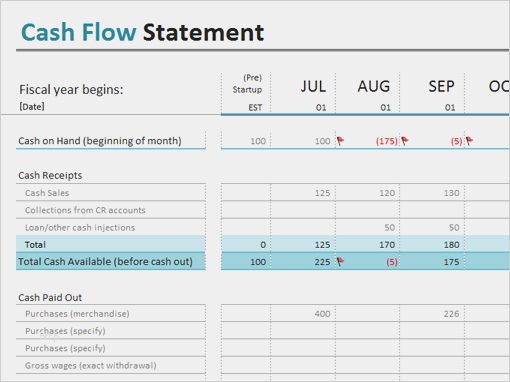Select the [Date] fiscal year input cell
The width and height of the screenshot is (510, 382).
click(32, 107)
